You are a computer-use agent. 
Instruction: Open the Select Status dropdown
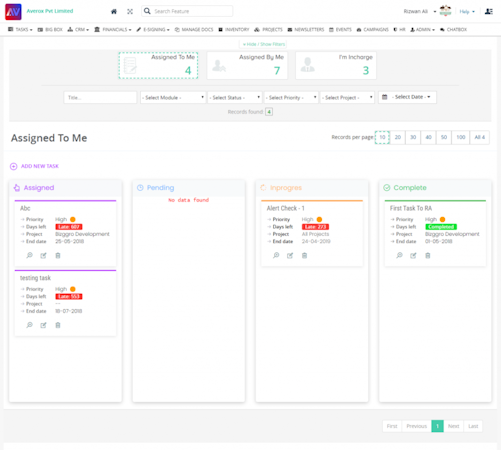coord(235,97)
